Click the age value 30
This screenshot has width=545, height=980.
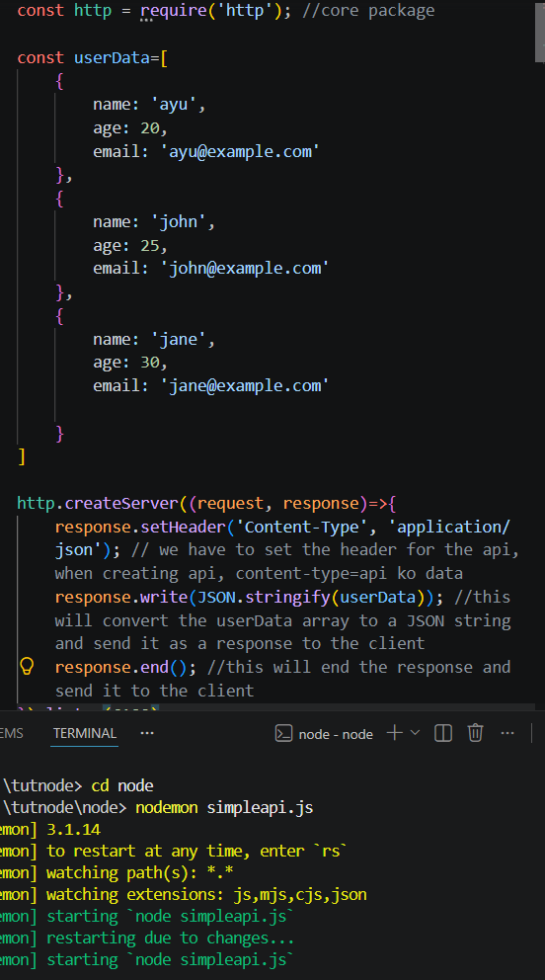click(x=150, y=363)
